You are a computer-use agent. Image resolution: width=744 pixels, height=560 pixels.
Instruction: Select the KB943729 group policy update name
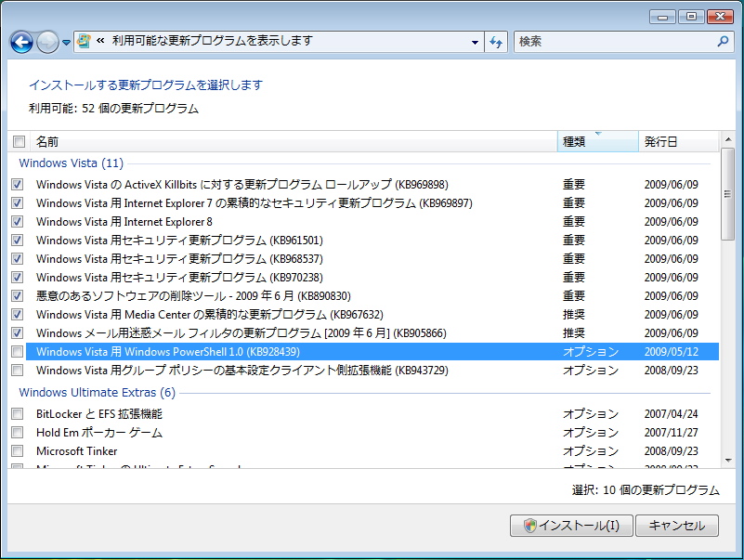[242, 371]
